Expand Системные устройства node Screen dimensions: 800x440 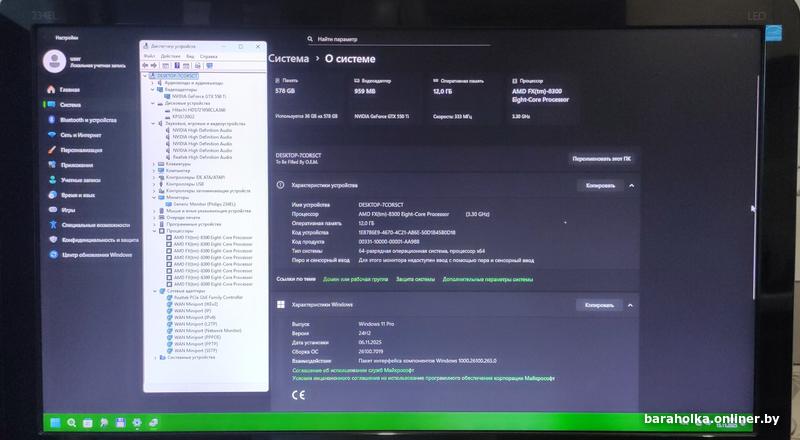click(x=155, y=357)
